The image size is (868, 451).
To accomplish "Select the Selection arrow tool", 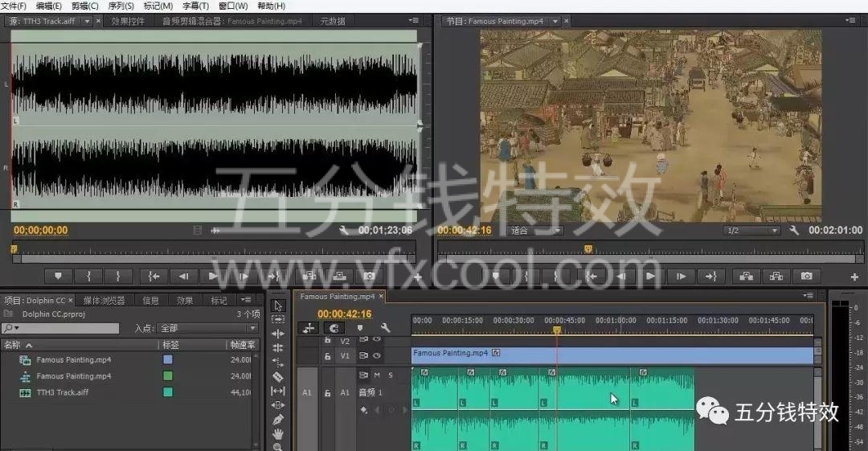I will pos(278,305).
